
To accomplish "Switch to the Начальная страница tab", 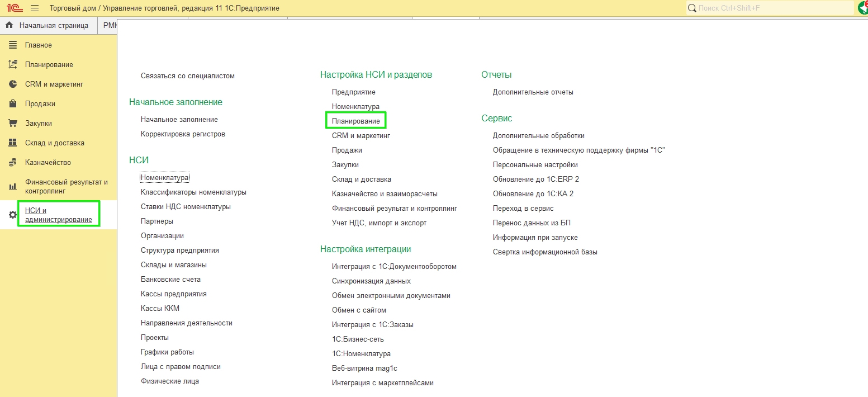I will 49,25.
